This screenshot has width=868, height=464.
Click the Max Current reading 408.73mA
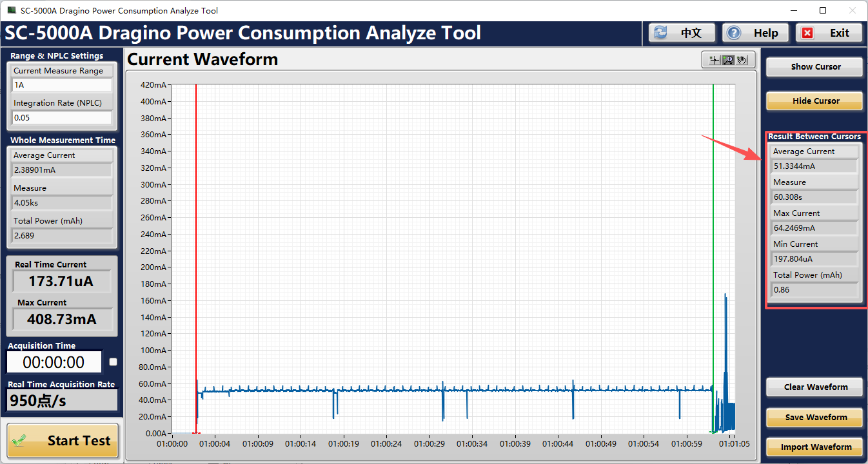click(x=62, y=319)
